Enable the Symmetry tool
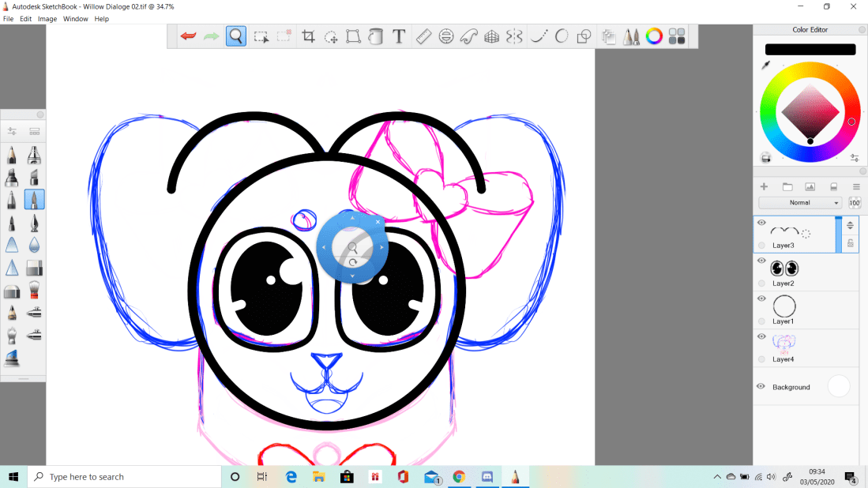Image resolution: width=868 pixels, height=488 pixels. tap(514, 36)
